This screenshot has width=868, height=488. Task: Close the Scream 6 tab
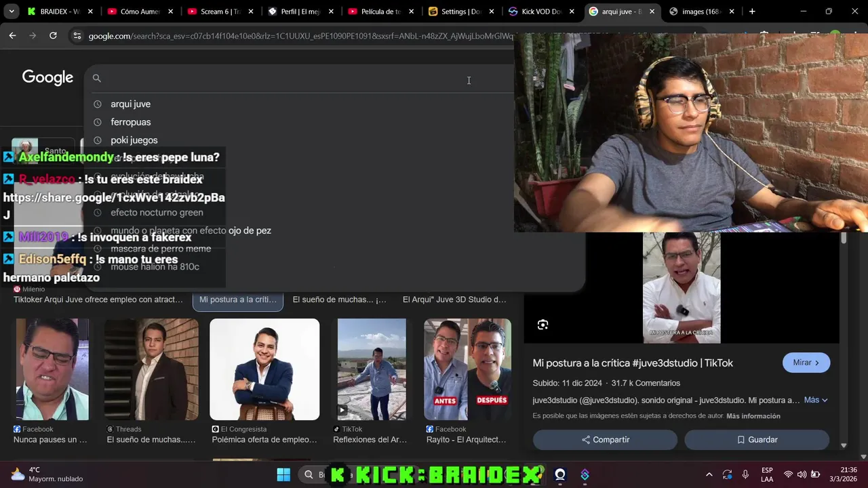(x=251, y=12)
